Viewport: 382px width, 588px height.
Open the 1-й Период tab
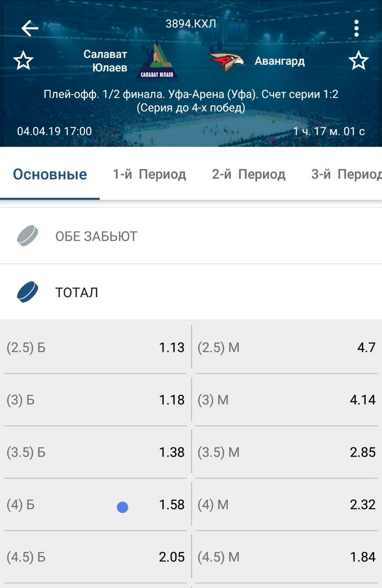point(149,175)
